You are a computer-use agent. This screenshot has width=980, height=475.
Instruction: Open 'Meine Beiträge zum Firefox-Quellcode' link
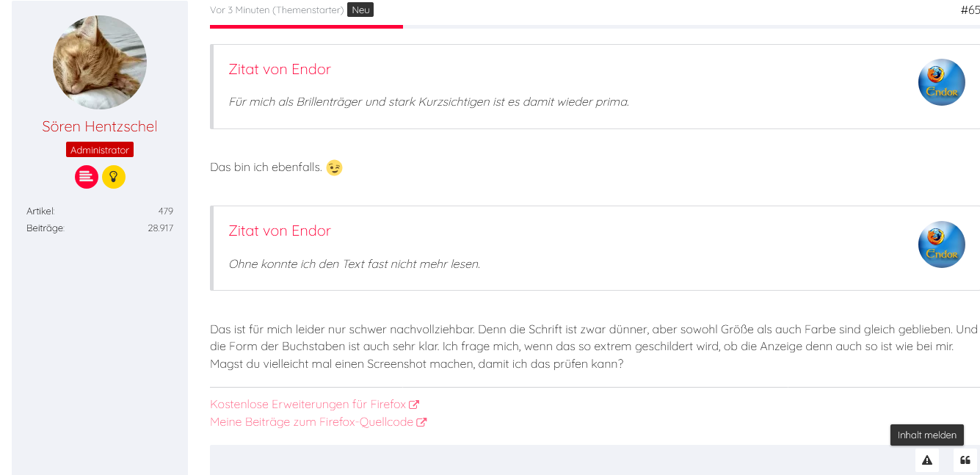pyautogui.click(x=318, y=422)
